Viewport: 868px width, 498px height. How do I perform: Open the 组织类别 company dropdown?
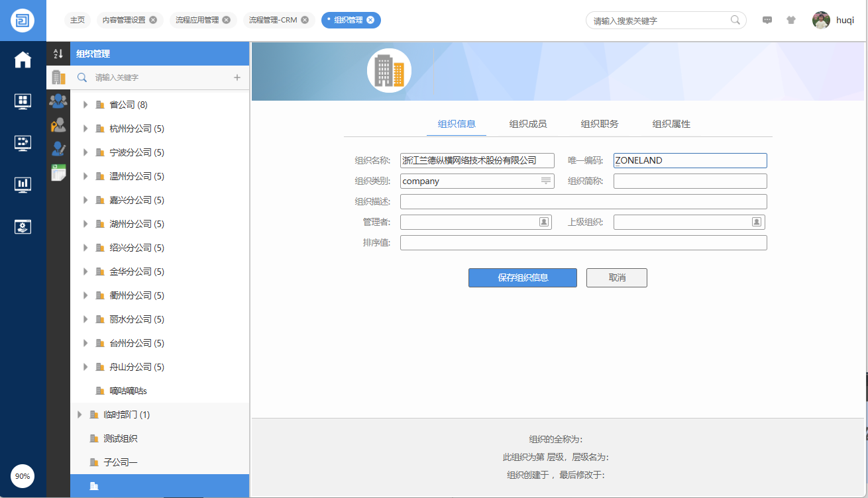coord(546,181)
